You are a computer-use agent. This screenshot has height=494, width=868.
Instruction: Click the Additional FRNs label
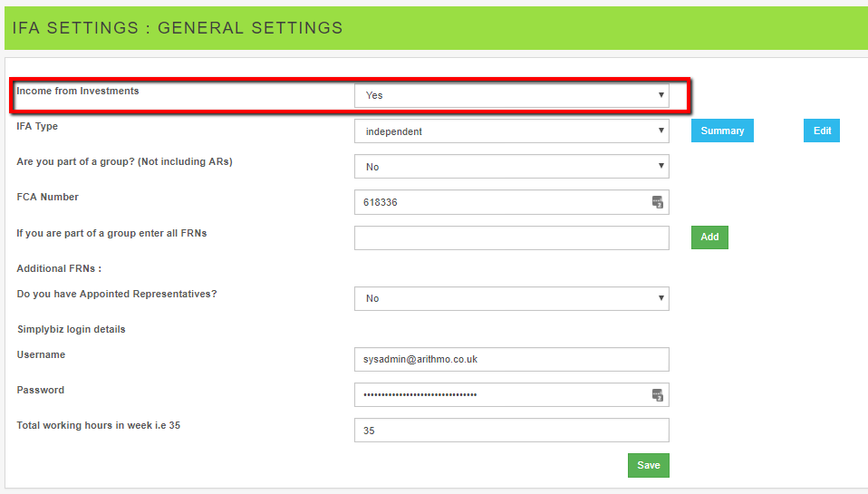58,268
